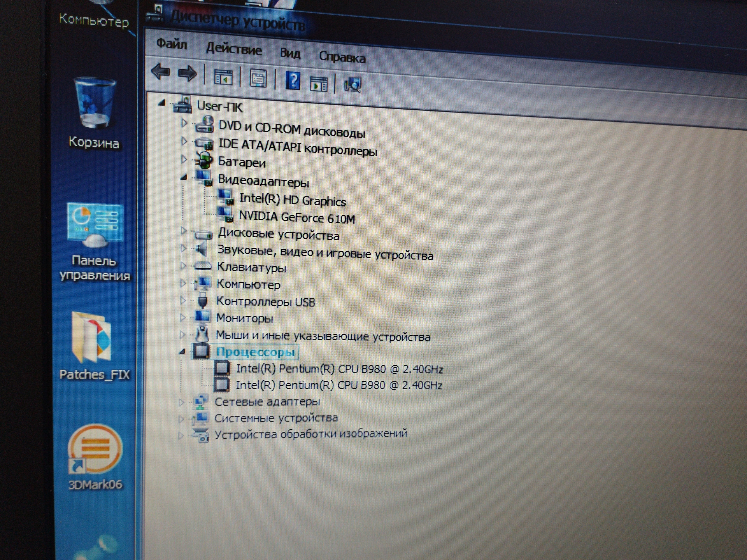Open the Справка menu
This screenshot has width=747, height=560.
tap(342, 57)
